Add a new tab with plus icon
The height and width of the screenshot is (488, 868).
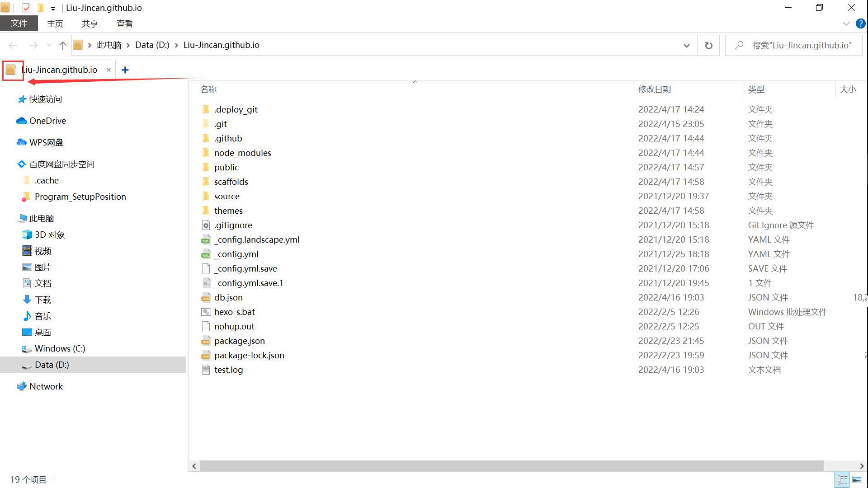pyautogui.click(x=125, y=70)
